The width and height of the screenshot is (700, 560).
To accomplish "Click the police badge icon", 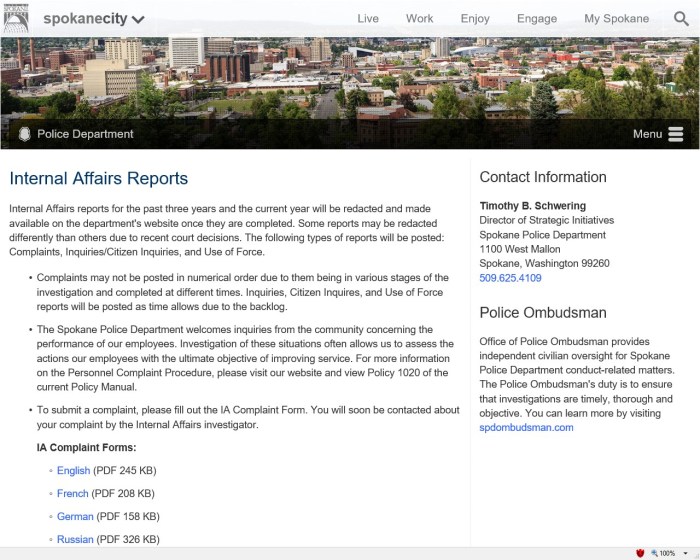I will [25, 134].
